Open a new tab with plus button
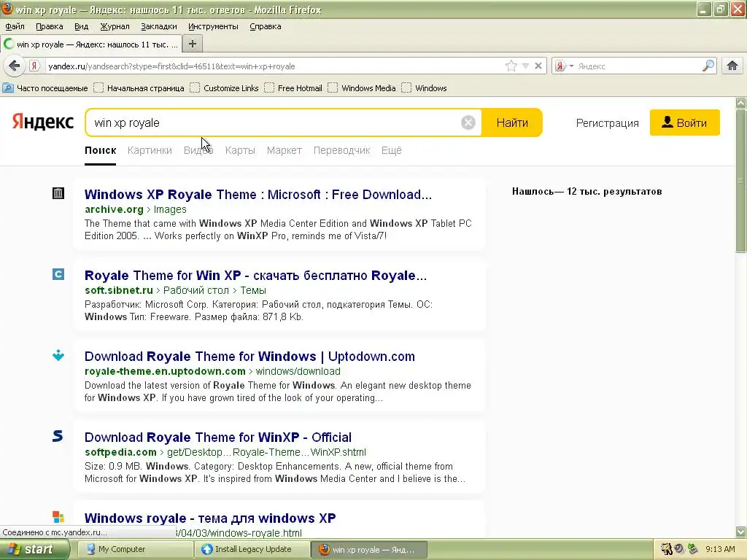747x560 pixels. (x=193, y=44)
